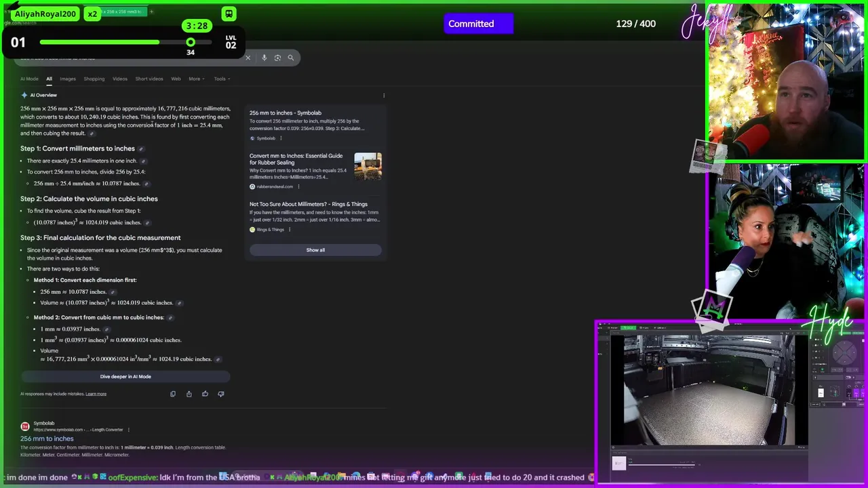
Task: Open Rings & Things card options menu
Action: point(290,229)
